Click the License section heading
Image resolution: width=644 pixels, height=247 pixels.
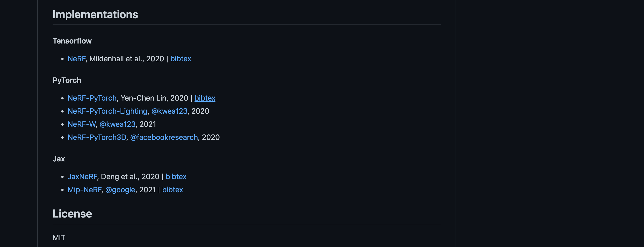72,214
